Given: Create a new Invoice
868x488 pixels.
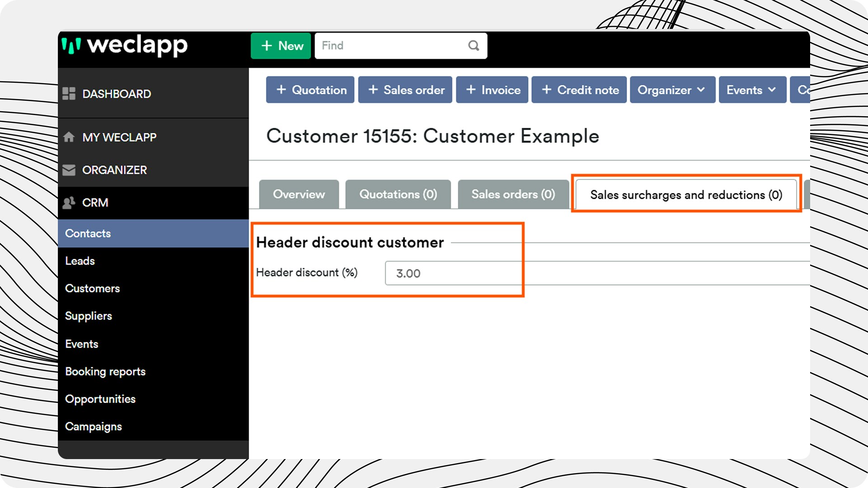Looking at the screenshot, I should coord(492,90).
